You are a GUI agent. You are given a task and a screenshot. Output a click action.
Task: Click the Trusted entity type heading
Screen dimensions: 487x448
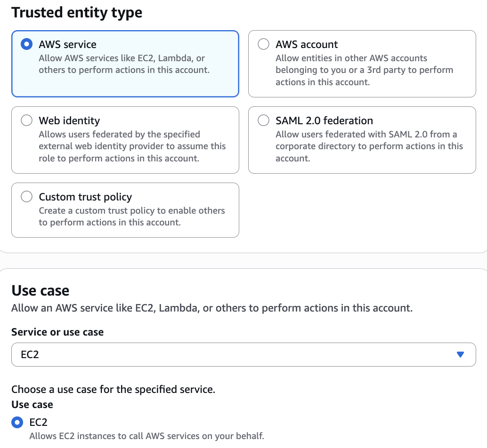click(77, 13)
